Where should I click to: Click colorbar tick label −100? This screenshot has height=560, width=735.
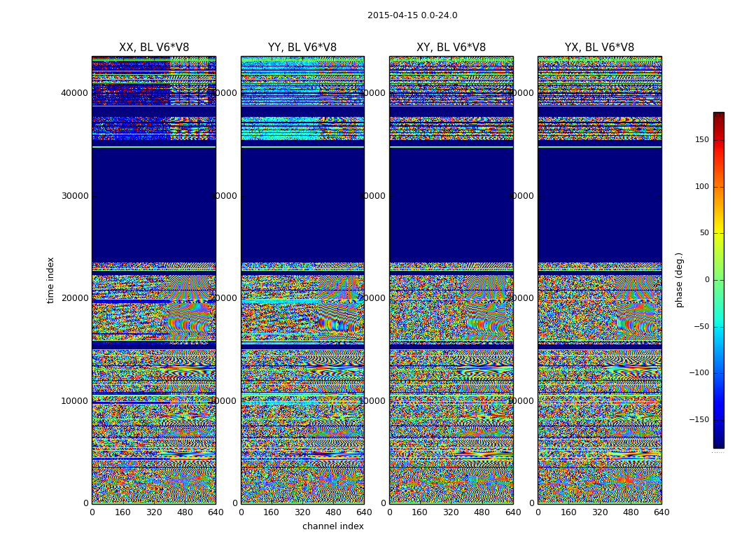coord(699,373)
